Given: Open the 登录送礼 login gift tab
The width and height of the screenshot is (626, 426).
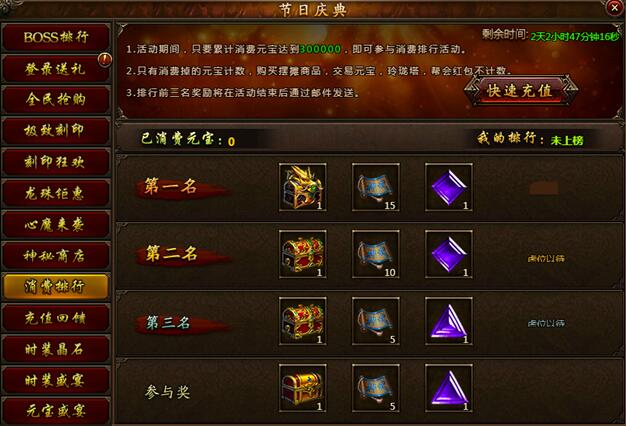Looking at the screenshot, I should click(56, 69).
